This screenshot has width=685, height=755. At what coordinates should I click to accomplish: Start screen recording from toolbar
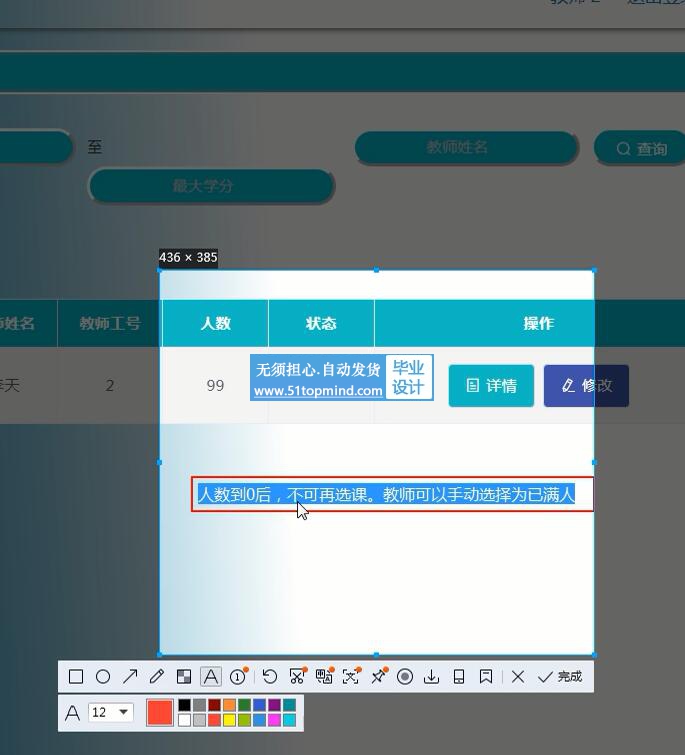(405, 677)
